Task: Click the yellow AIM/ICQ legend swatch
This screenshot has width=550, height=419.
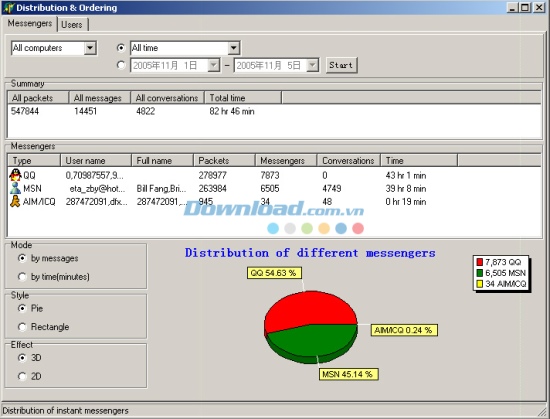Action: coord(479,284)
